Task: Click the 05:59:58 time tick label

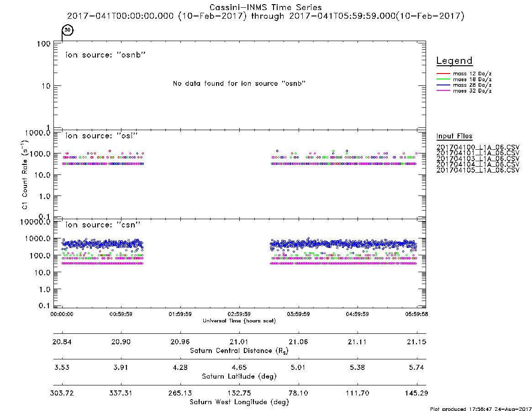Action: point(416,314)
